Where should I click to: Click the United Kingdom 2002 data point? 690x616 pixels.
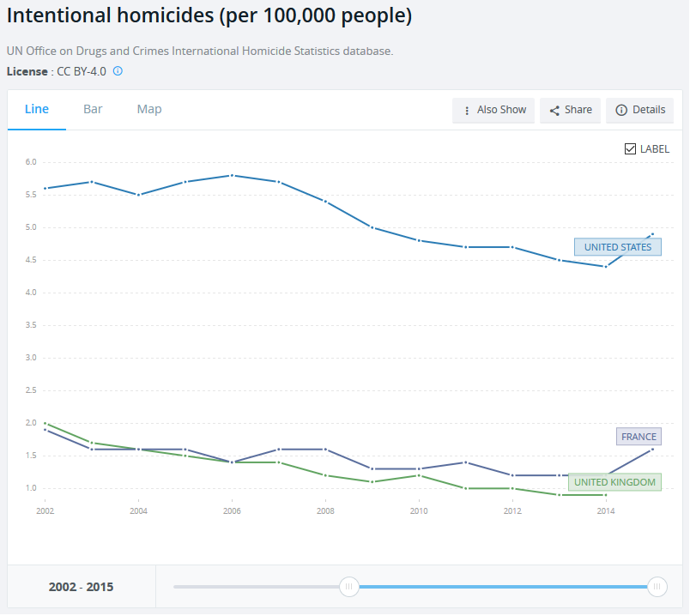click(45, 423)
